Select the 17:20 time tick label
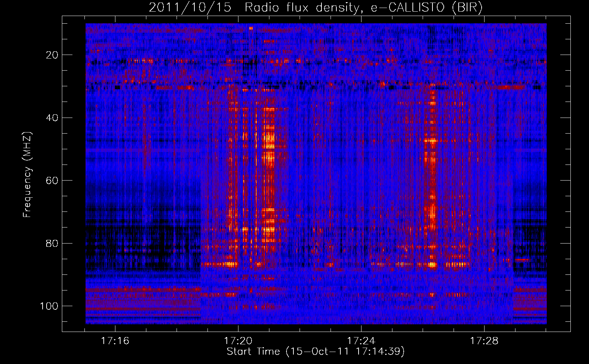Viewport: 589px width, 364px height. pyautogui.click(x=238, y=341)
